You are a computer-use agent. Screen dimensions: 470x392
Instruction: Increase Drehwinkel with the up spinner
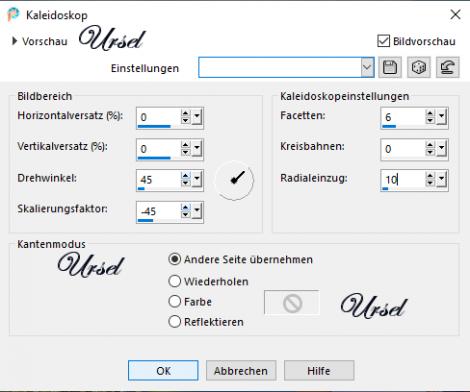(x=186, y=175)
